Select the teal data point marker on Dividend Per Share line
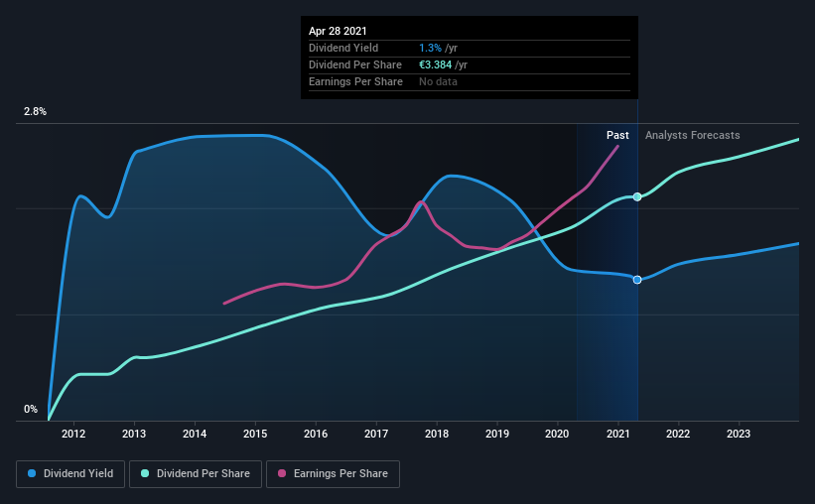Image resolution: width=815 pixels, height=504 pixels. 637,196
